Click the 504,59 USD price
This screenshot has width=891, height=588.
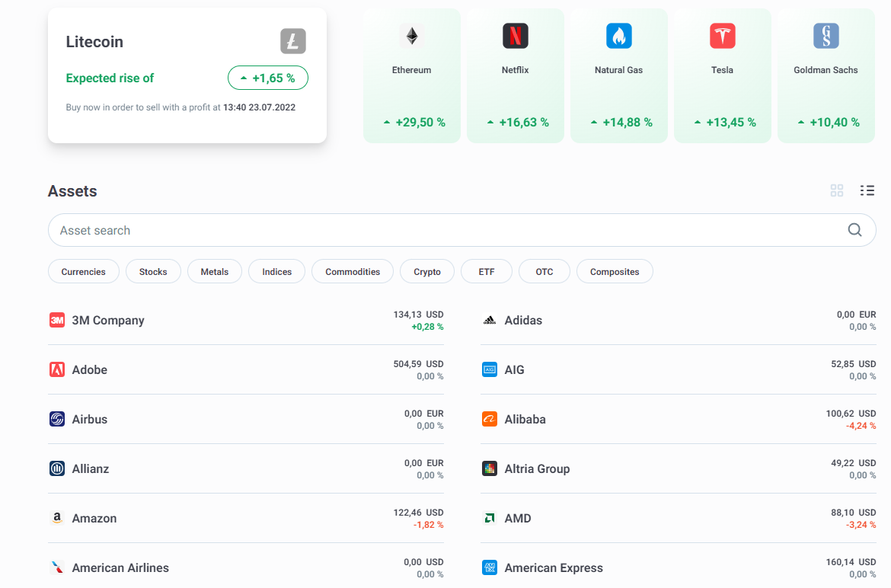(418, 363)
